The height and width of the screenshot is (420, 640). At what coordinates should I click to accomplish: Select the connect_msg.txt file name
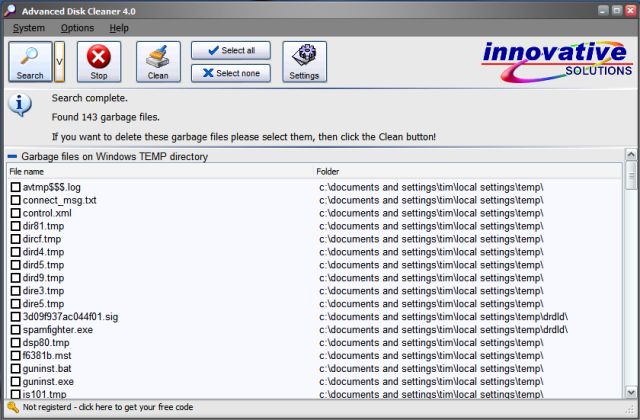[x=60, y=200]
